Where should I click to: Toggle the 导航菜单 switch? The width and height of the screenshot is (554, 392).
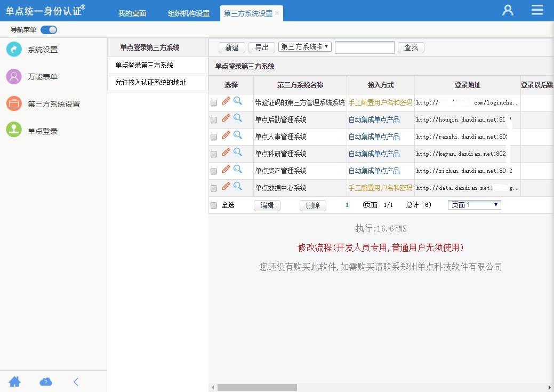49,30
